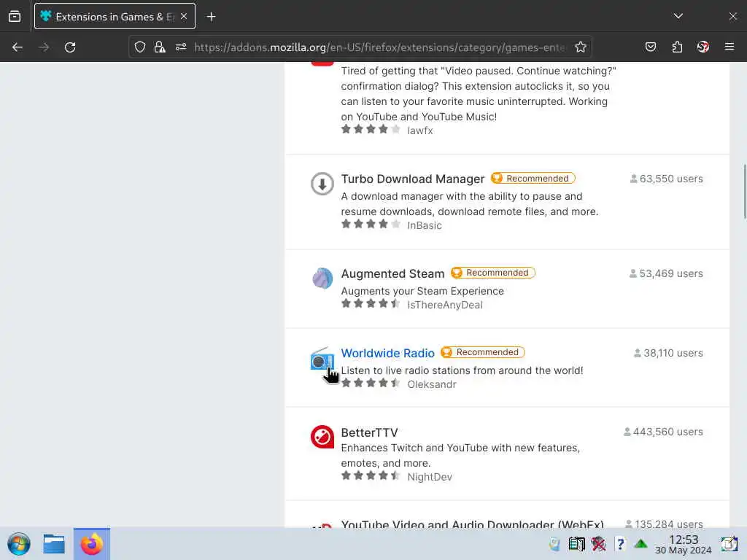
Task: Open the Firefox application hamburger menu
Action: (x=729, y=47)
